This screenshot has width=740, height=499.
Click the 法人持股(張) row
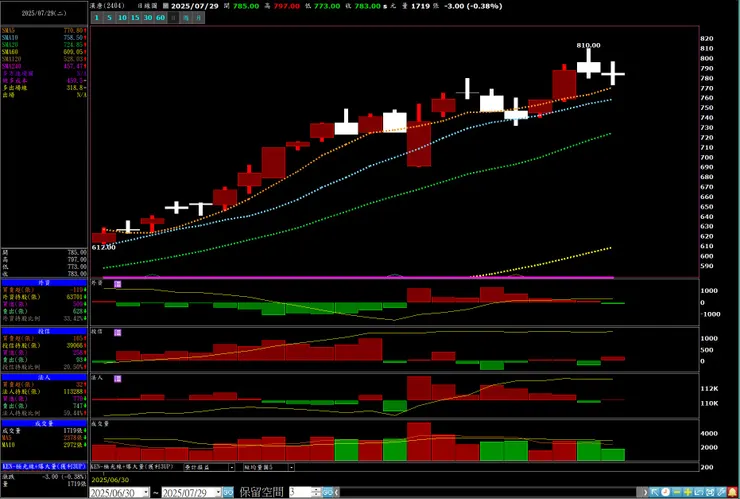point(44,392)
